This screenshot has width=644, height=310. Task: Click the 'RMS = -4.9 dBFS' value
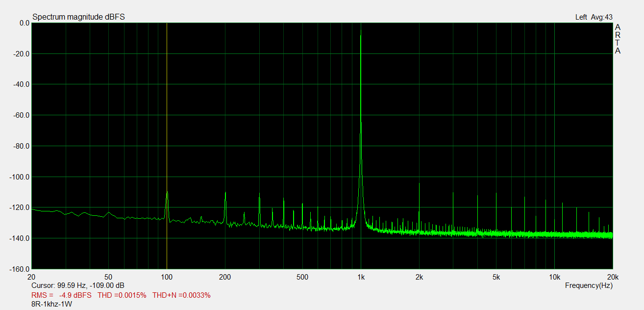coord(62,295)
